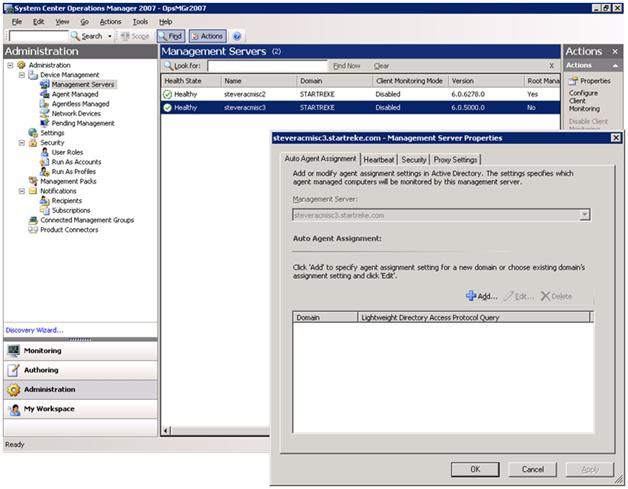Click the User Roles icon
Image resolution: width=628 pixels, height=489 pixels.
(x=44, y=152)
